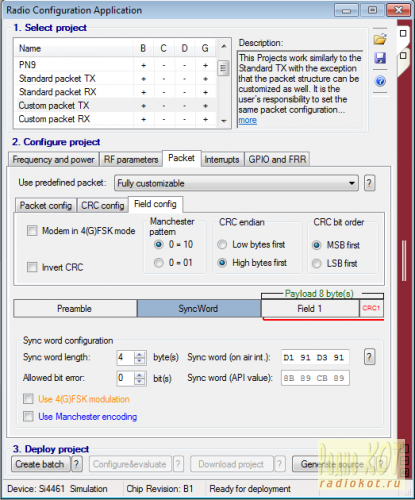
Task: Save project with the floppy disk icon
Action: coord(380,58)
